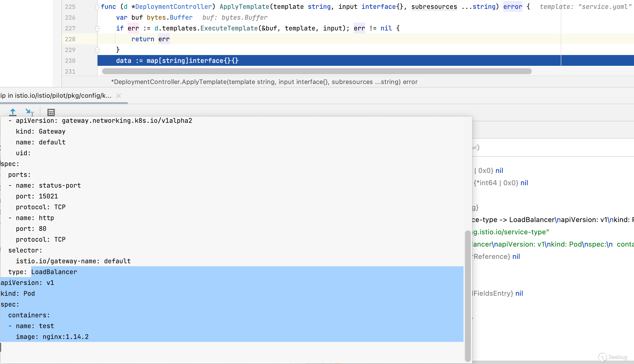This screenshot has height=364, width=634.
Task: Toggle breakpoint at line number 230
Action: 70,61
